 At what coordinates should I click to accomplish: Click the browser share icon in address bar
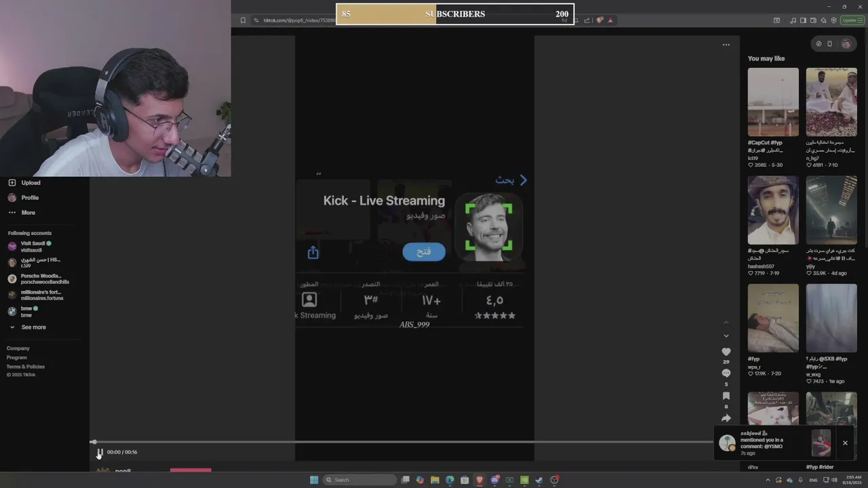pos(587,20)
